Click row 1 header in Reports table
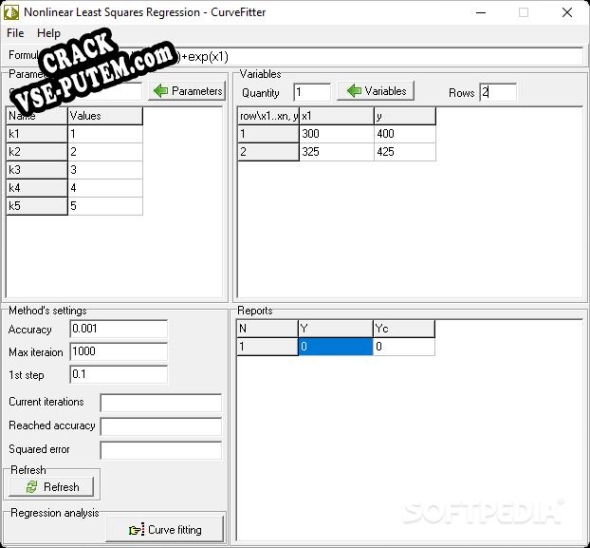The height and width of the screenshot is (548, 590). pyautogui.click(x=267, y=346)
